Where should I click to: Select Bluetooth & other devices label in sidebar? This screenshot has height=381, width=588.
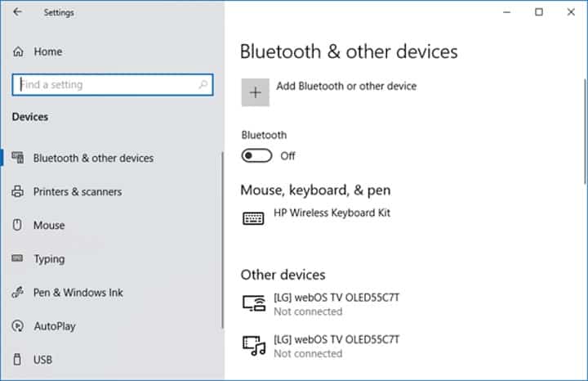(x=93, y=158)
